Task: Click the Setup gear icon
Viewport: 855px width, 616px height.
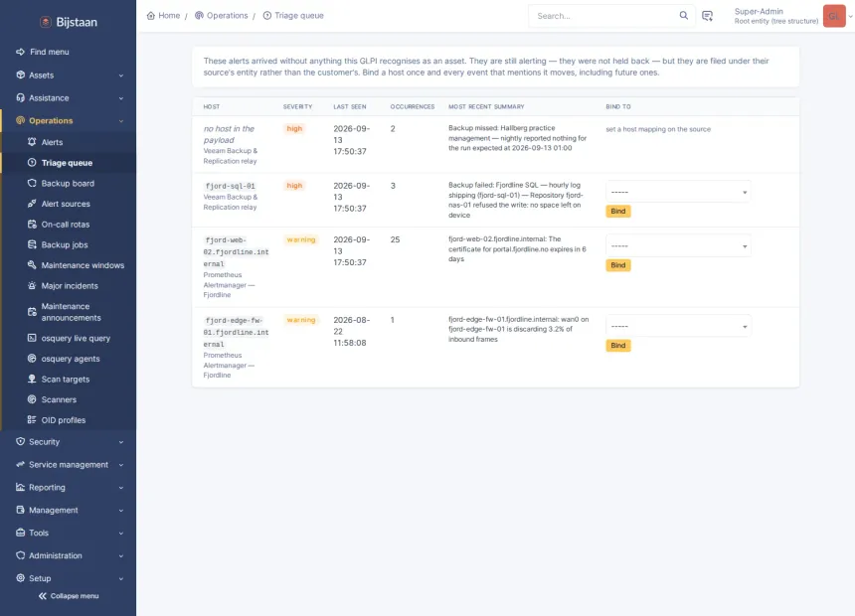Action: 20,578
